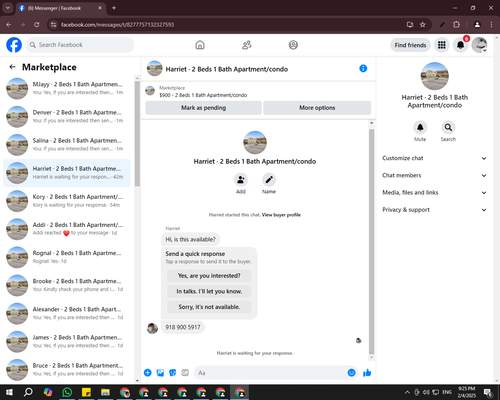Open chat with Brooke
The height and width of the screenshot is (400, 500).
[67, 285]
